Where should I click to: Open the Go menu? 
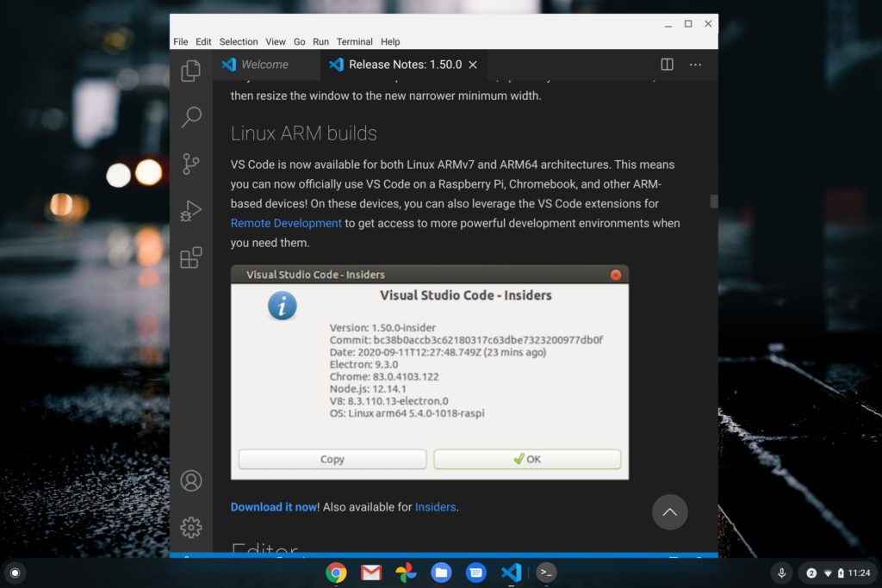(299, 41)
